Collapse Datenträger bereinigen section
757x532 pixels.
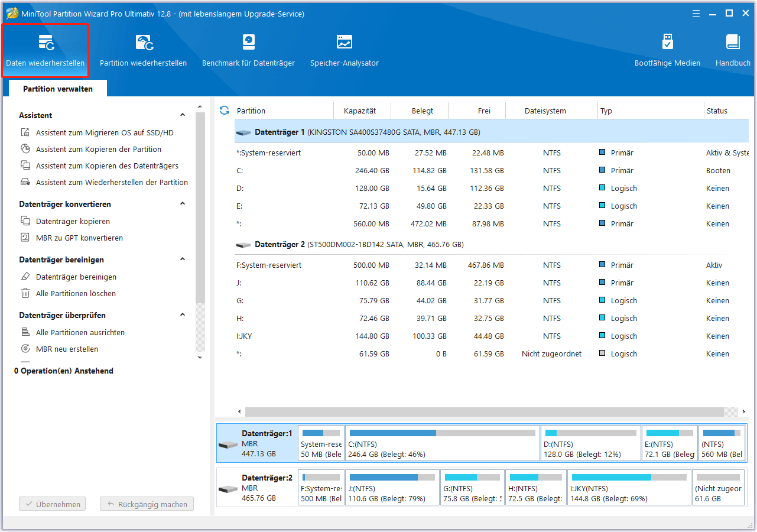pyautogui.click(x=183, y=259)
